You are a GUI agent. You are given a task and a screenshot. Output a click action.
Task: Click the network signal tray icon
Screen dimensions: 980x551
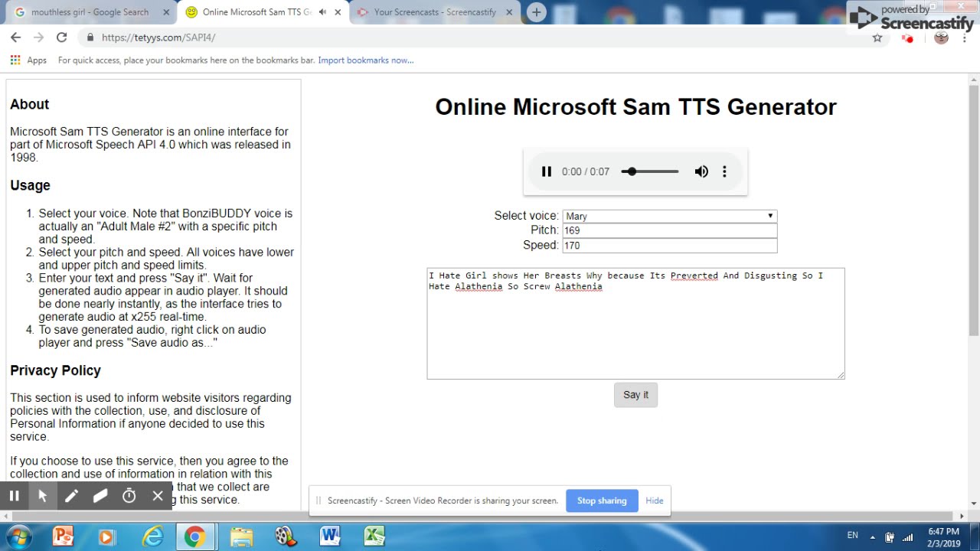(908, 537)
